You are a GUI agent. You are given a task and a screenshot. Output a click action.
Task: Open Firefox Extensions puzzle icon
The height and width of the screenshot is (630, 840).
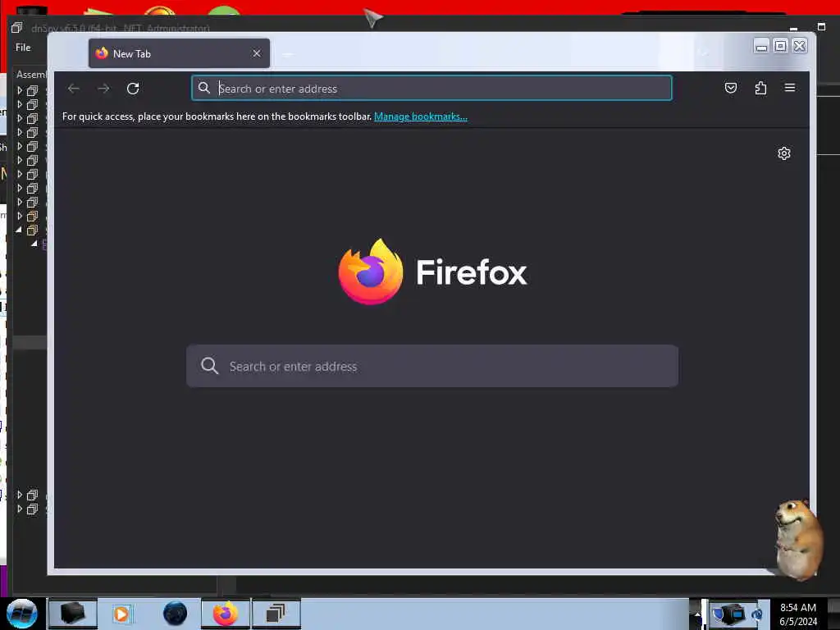point(760,88)
